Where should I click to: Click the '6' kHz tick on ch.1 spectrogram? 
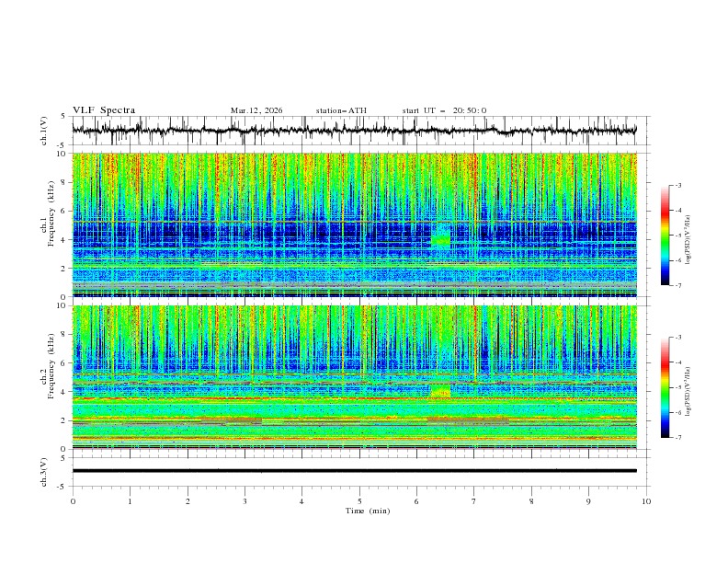pos(64,211)
